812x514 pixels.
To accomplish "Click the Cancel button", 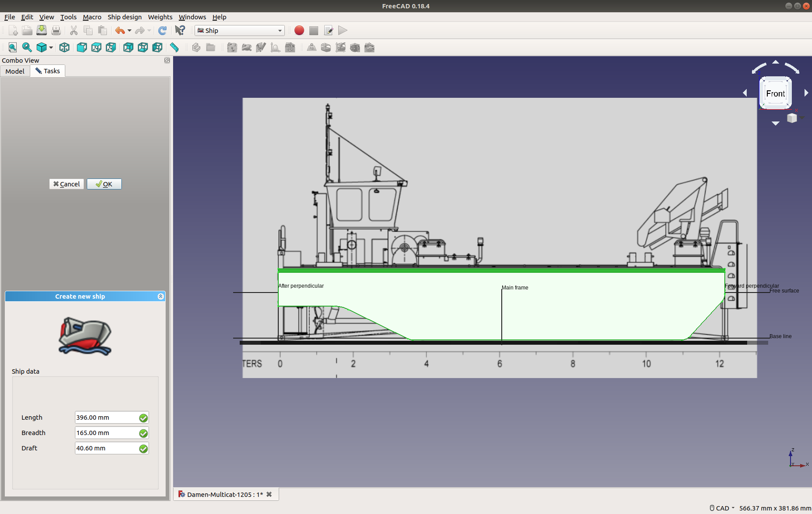I will (x=67, y=184).
